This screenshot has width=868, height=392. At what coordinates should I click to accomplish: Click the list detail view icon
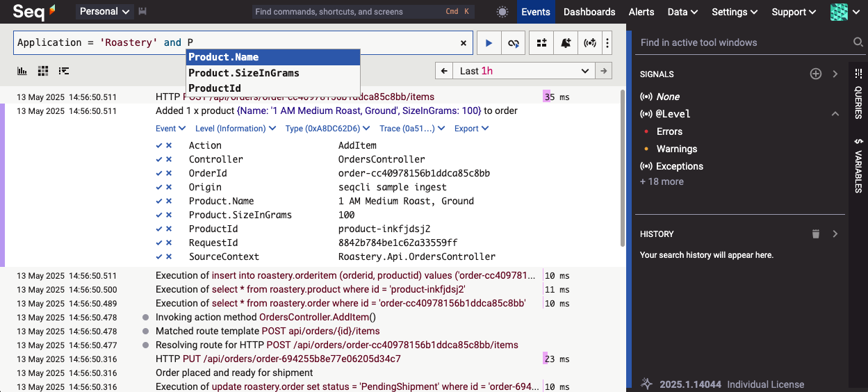click(64, 71)
